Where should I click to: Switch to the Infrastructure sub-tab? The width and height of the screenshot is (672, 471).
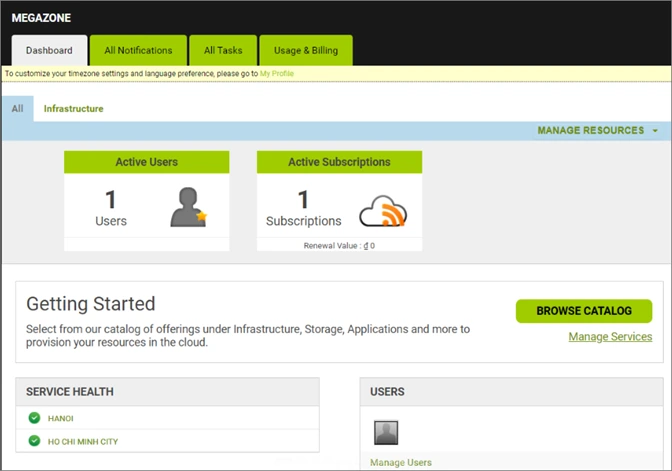coord(73,109)
